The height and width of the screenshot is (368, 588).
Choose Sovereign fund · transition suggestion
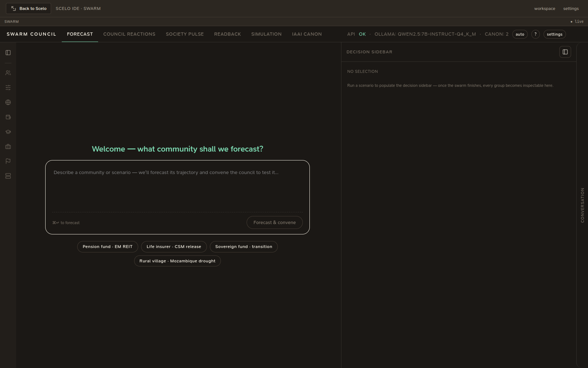click(244, 247)
